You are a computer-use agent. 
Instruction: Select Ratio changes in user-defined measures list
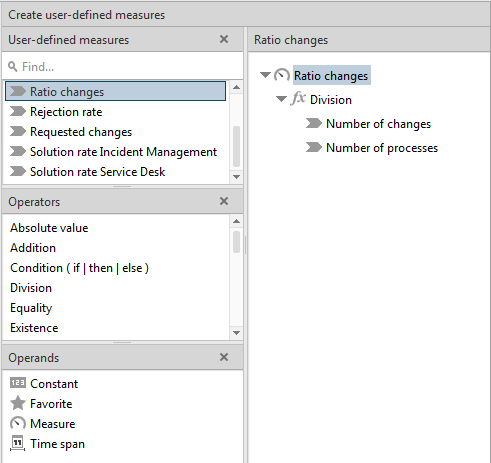[116, 91]
